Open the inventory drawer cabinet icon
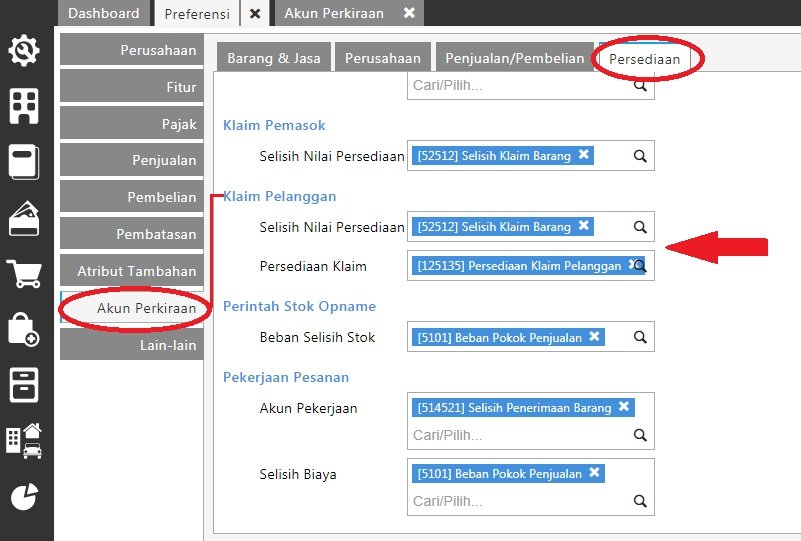This screenshot has width=801, height=541. pyautogui.click(x=24, y=384)
